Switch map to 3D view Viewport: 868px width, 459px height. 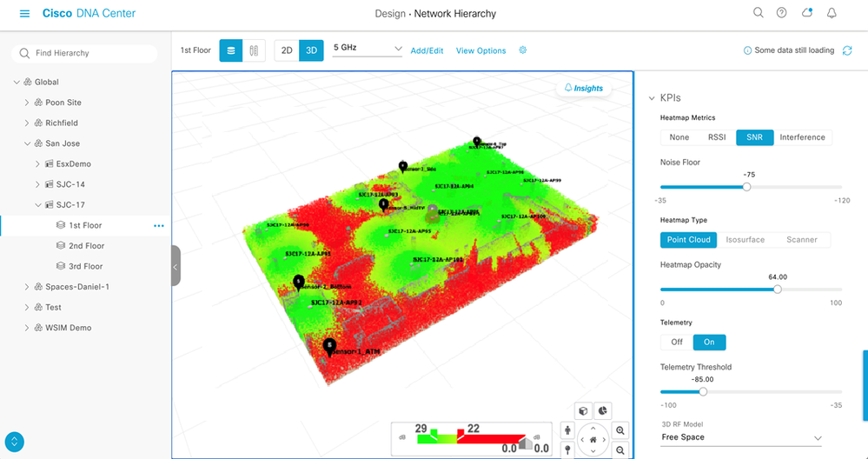tap(311, 50)
